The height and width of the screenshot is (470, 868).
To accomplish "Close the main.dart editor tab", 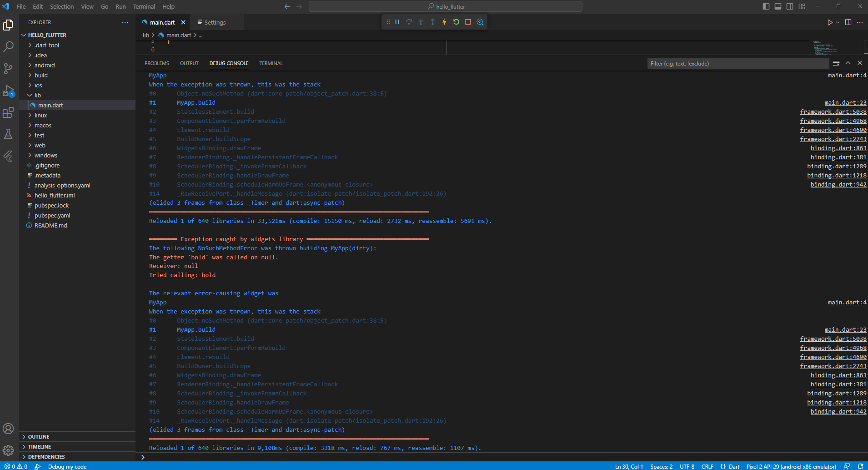I will 183,22.
